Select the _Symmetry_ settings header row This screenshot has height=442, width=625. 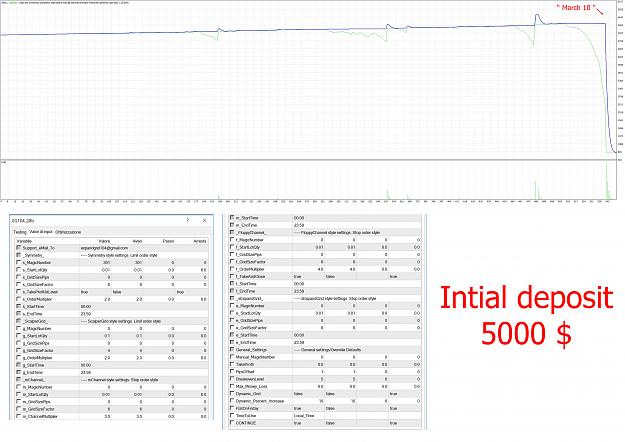pyautogui.click(x=112, y=255)
